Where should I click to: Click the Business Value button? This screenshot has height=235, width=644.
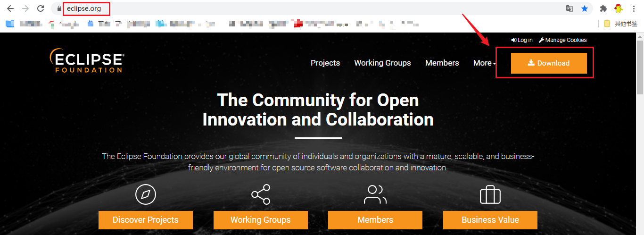(x=490, y=220)
